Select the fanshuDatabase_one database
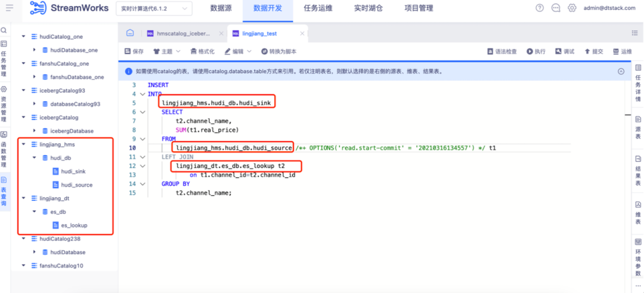This screenshot has width=644, height=293. pos(77,77)
